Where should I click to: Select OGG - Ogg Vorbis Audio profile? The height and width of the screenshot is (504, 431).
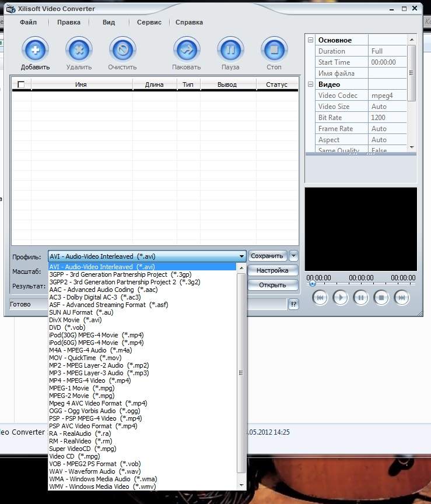tap(142, 411)
